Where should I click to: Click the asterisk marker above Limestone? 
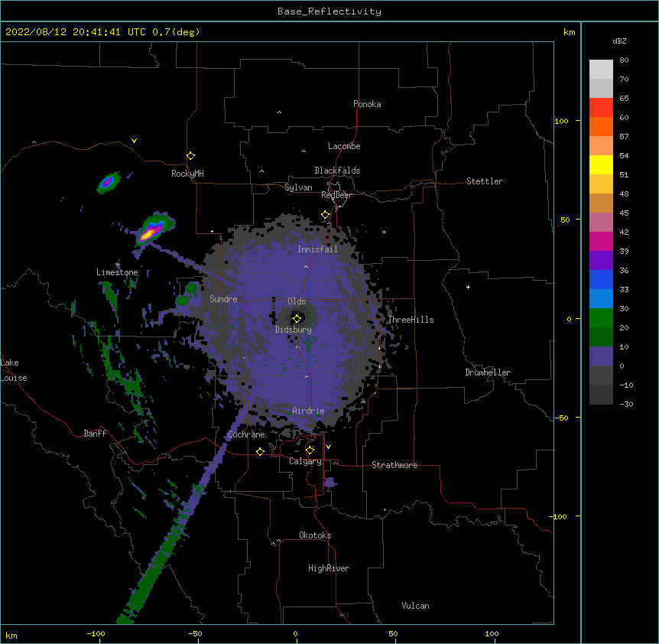(117, 265)
